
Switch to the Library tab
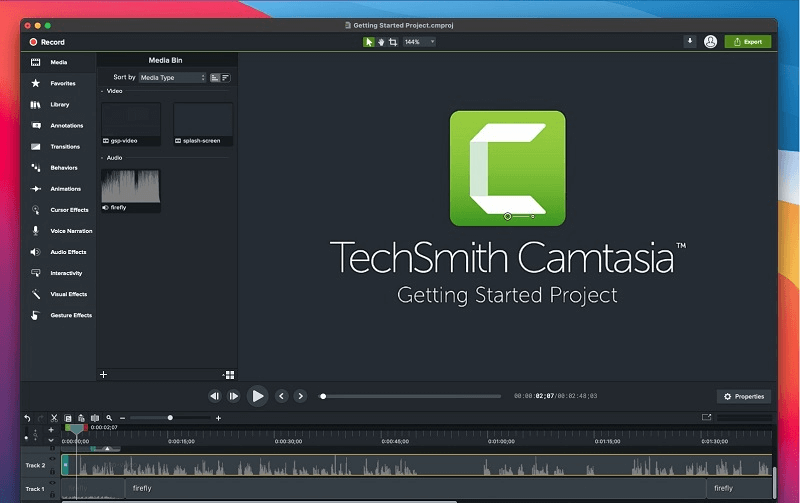pos(58,105)
